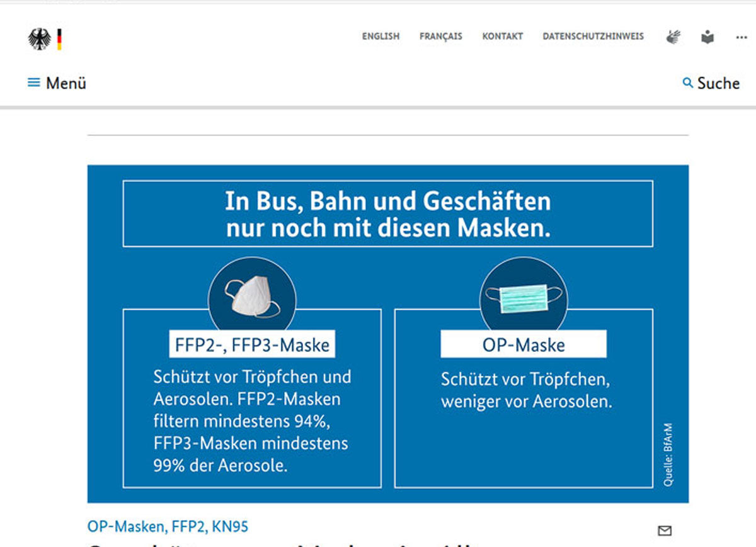Viewport: 756px width, 547px height.
Task: Click the green surgical mask picture
Action: tap(524, 296)
